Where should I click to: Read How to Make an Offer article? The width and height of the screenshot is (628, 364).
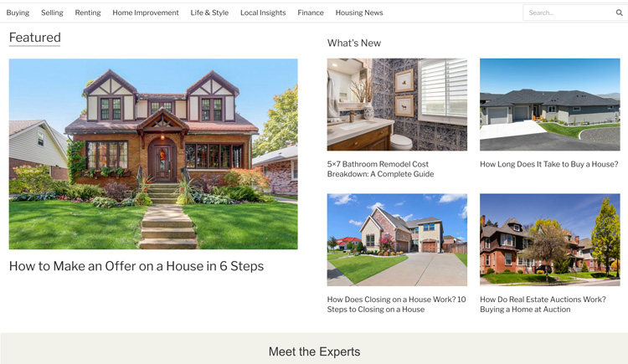(x=136, y=266)
